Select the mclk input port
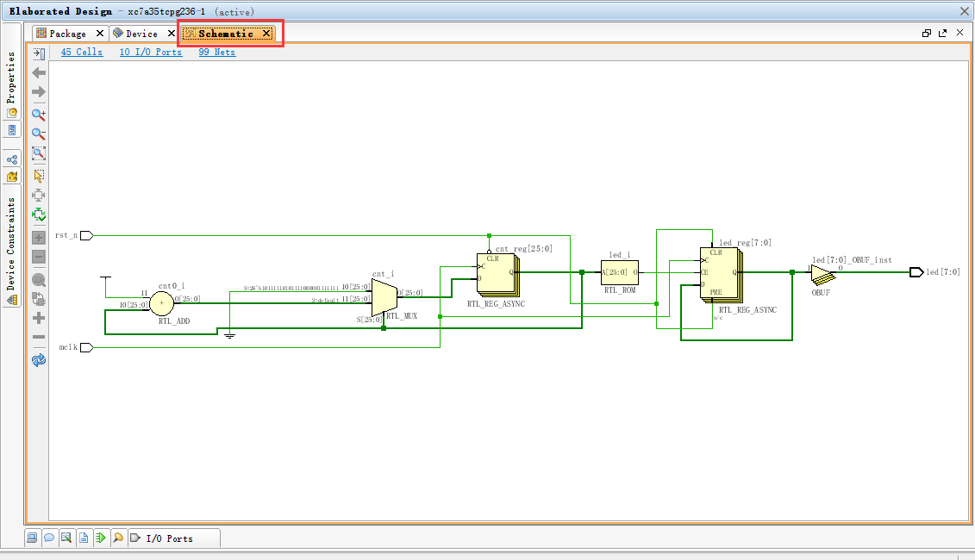The height and width of the screenshot is (560, 975). [x=86, y=347]
